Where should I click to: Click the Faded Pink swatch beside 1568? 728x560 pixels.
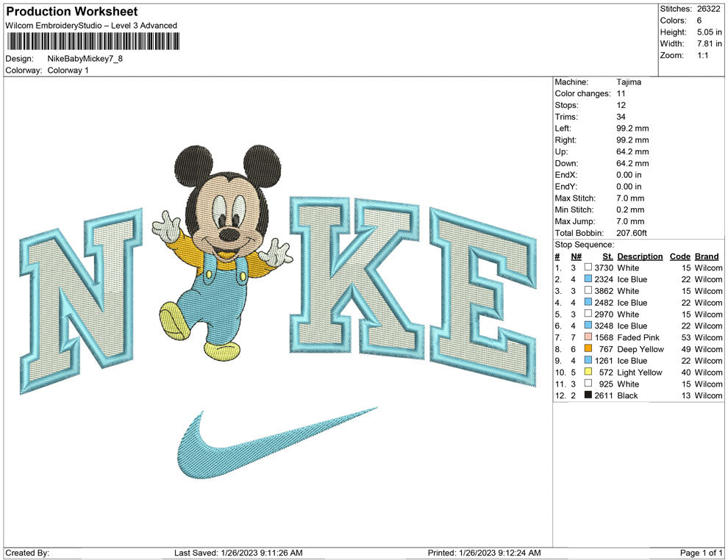(588, 337)
